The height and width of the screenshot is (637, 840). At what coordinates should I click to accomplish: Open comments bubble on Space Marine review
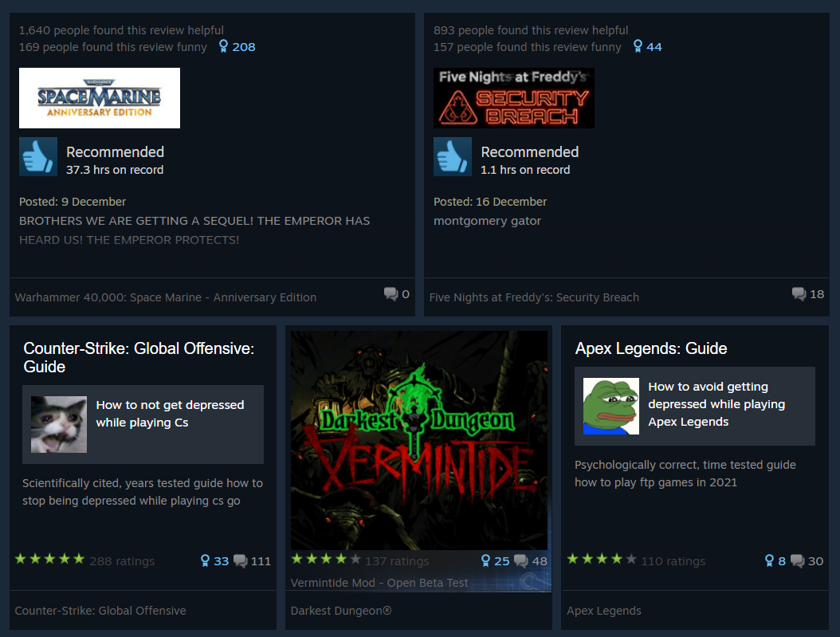pyautogui.click(x=391, y=293)
